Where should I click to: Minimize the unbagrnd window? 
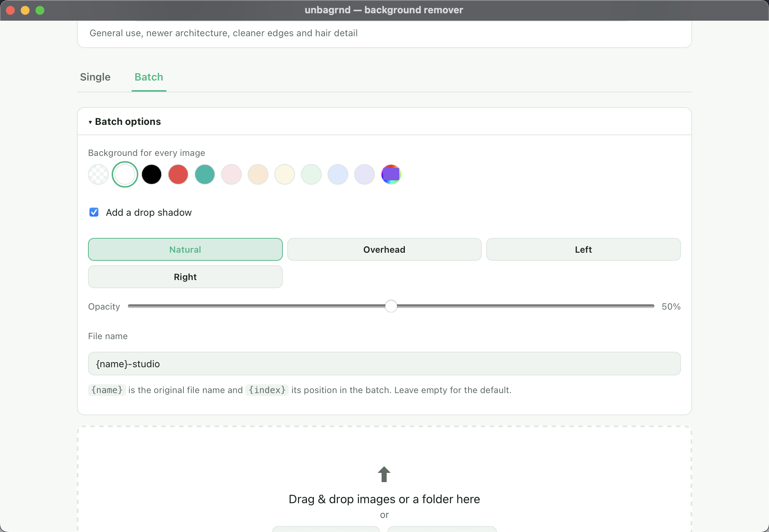tap(25, 10)
